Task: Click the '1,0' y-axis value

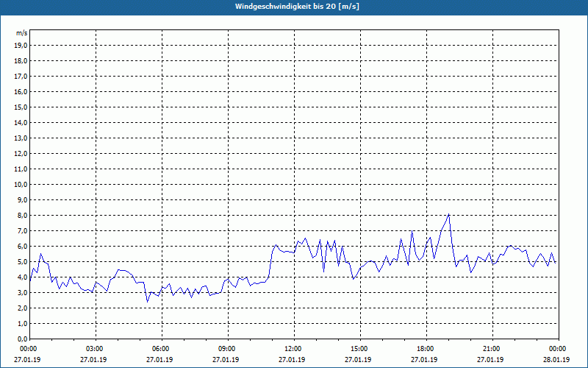Action: 22,323
